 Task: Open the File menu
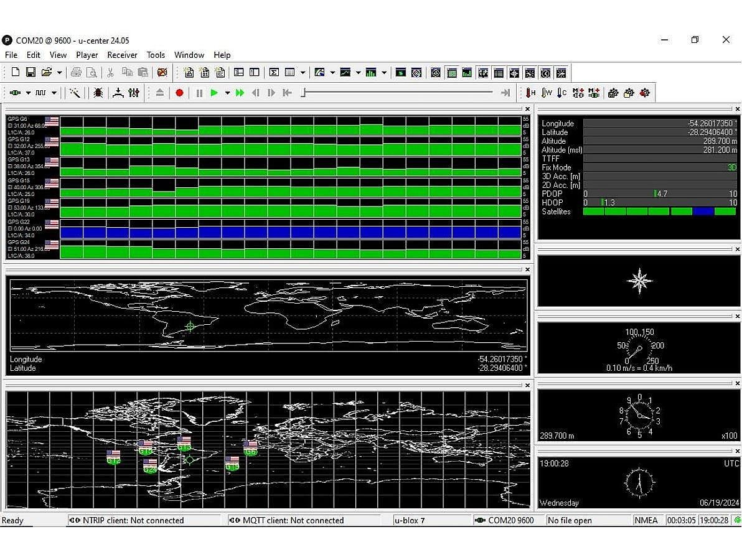tap(11, 55)
